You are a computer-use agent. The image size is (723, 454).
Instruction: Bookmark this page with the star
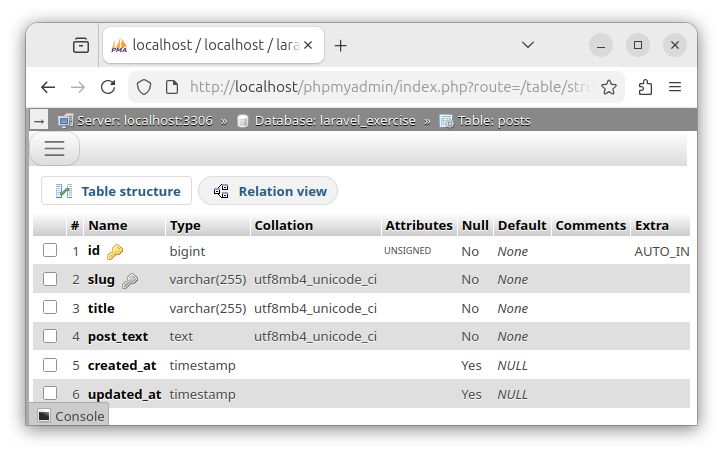coord(609,87)
